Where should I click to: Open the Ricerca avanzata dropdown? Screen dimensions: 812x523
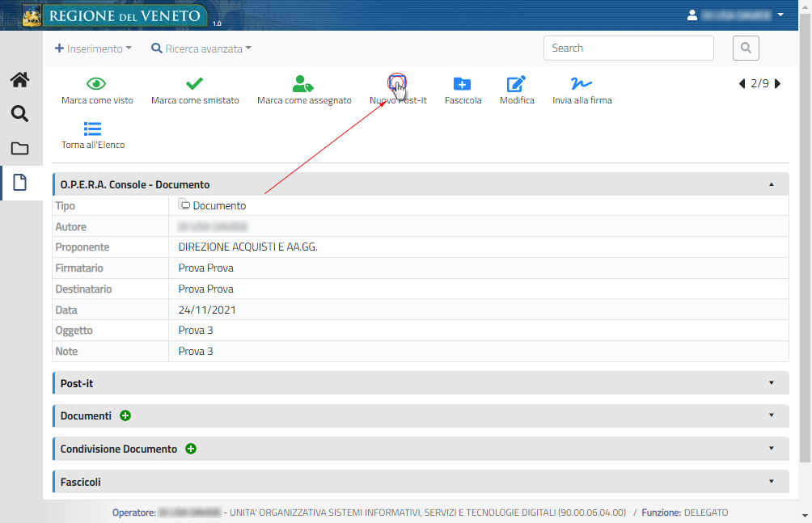point(201,49)
